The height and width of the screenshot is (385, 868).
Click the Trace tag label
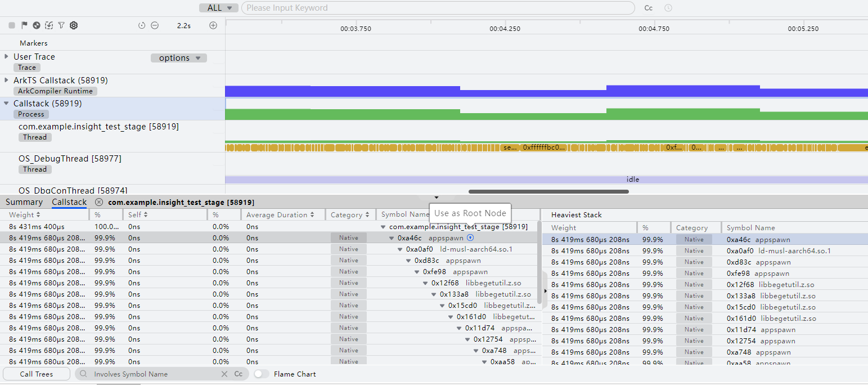tap(26, 67)
